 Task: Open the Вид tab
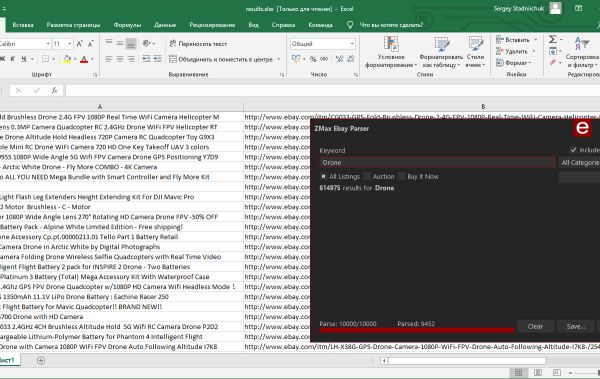pyautogui.click(x=253, y=25)
